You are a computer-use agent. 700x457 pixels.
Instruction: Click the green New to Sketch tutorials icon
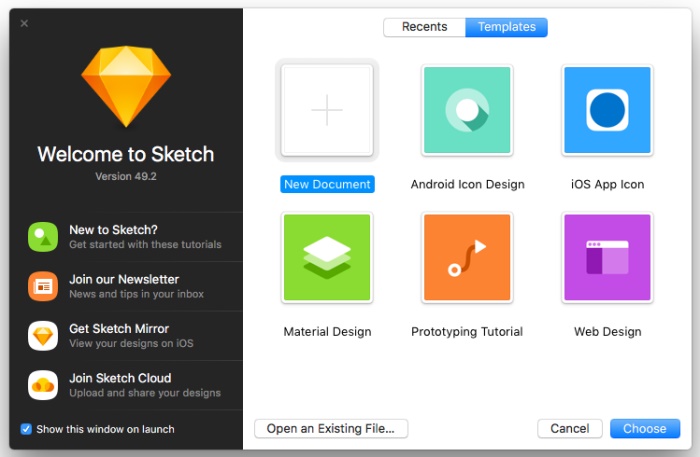tap(43, 237)
